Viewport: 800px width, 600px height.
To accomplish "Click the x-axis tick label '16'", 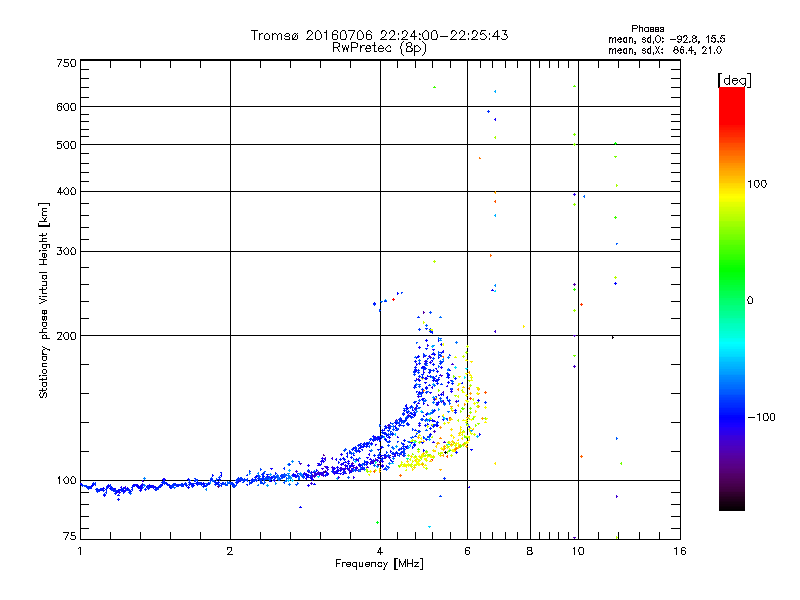I will click(x=680, y=551).
